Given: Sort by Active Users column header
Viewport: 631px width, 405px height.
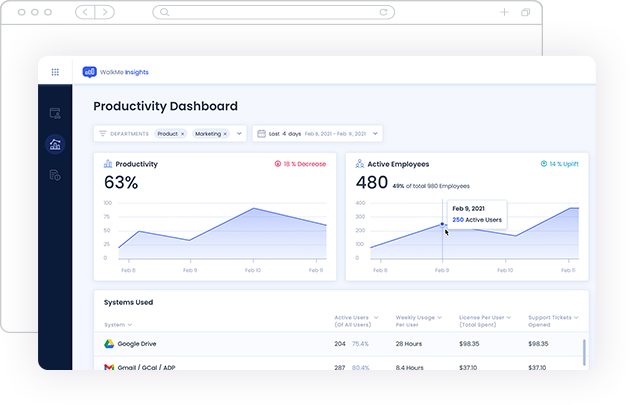Looking at the screenshot, I should [353, 320].
